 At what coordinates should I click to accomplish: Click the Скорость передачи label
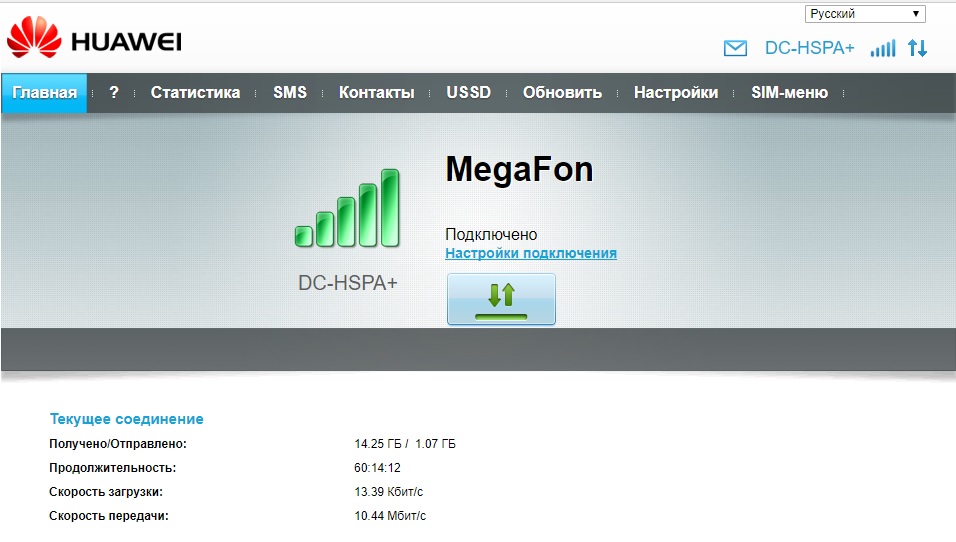point(109,516)
